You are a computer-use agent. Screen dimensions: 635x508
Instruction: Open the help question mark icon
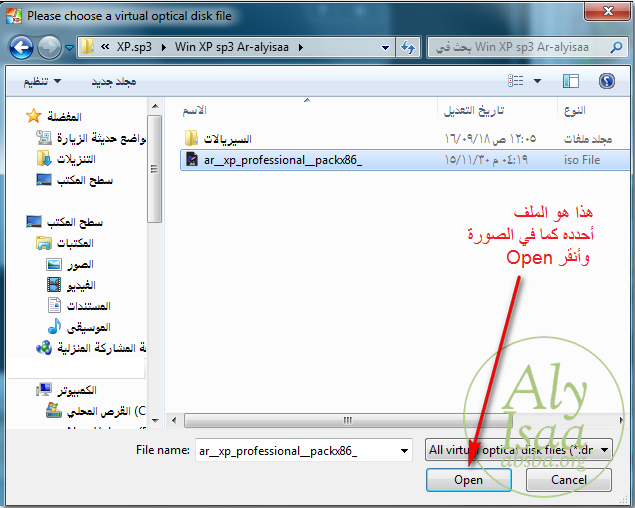606,81
